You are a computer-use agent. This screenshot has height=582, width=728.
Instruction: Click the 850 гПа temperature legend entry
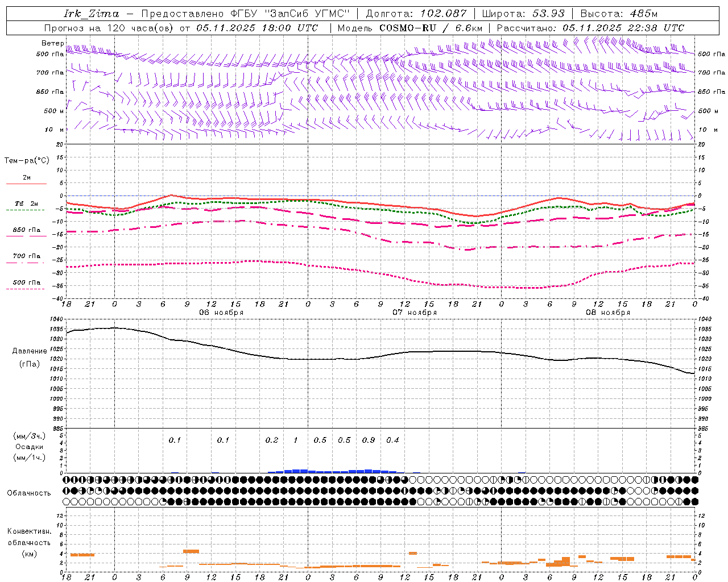27,230
